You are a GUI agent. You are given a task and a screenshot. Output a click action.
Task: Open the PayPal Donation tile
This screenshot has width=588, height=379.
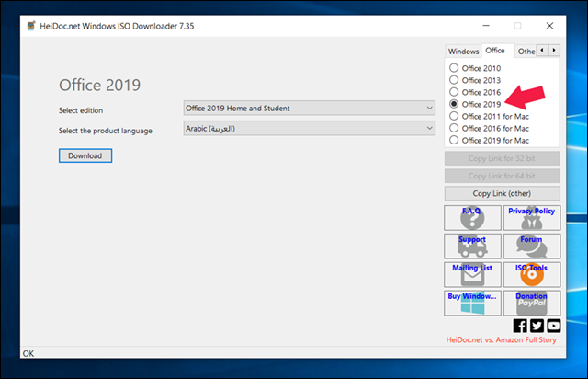(532, 303)
